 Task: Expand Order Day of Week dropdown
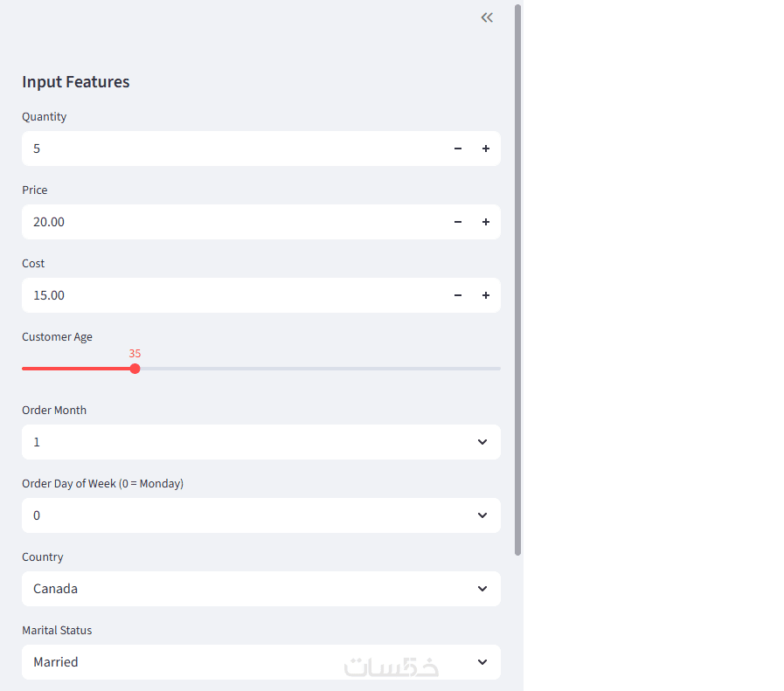[x=260, y=515]
